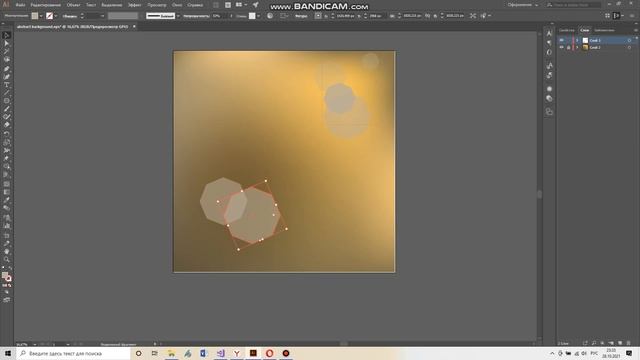Open the Файл menu
Viewport: 640px width, 360px height.
coord(20,5)
